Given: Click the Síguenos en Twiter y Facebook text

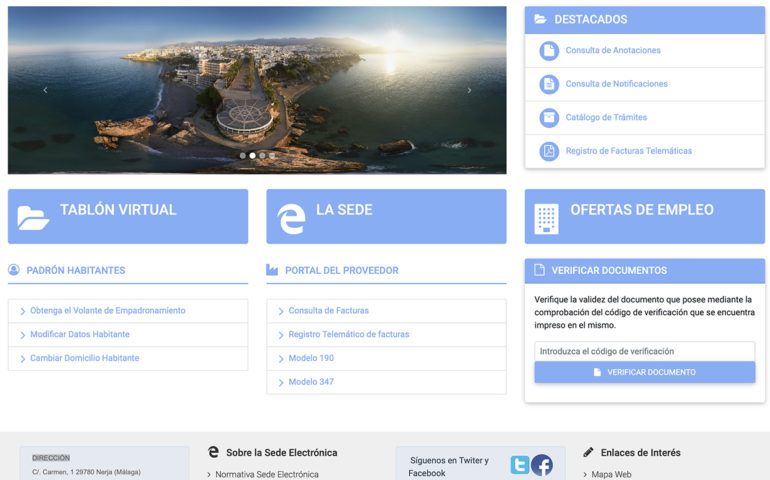Looking at the screenshot, I should pyautogui.click(x=449, y=467).
